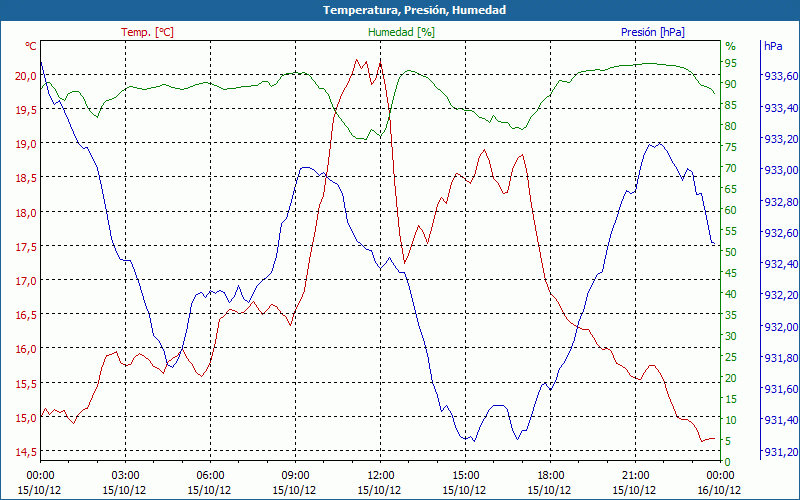The height and width of the screenshot is (500, 800).
Task: Click the chart title Temperatura, Presión, Humedad
Action: 414,10
